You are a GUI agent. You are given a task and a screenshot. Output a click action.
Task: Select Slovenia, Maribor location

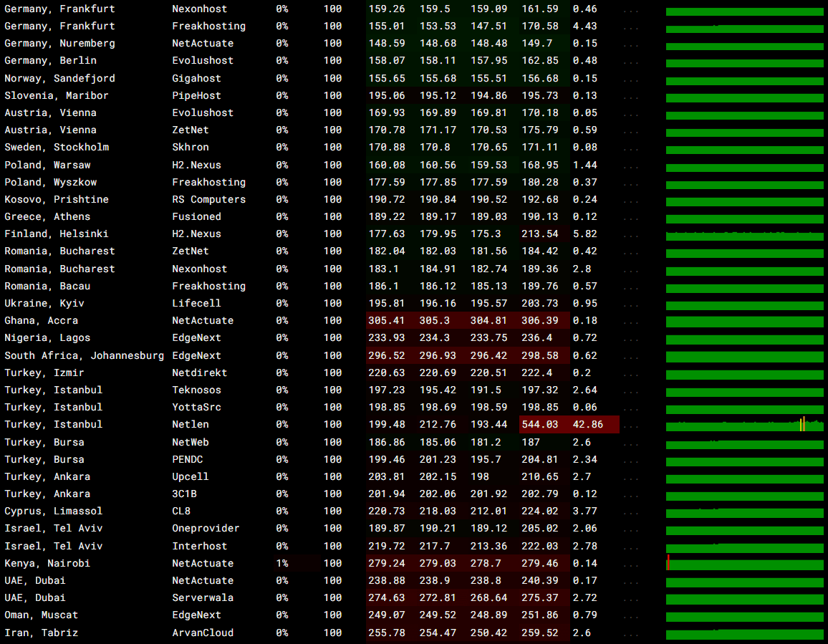tap(57, 95)
